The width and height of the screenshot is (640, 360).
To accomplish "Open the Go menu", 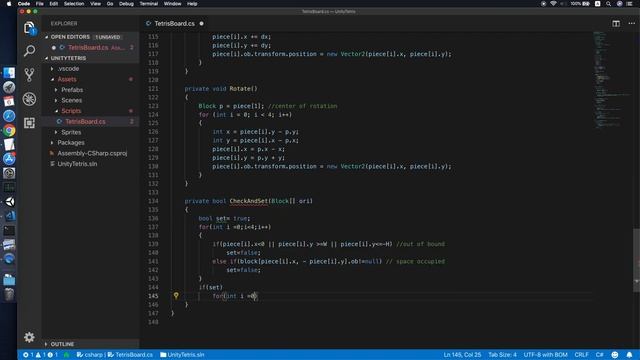I will point(110,4).
